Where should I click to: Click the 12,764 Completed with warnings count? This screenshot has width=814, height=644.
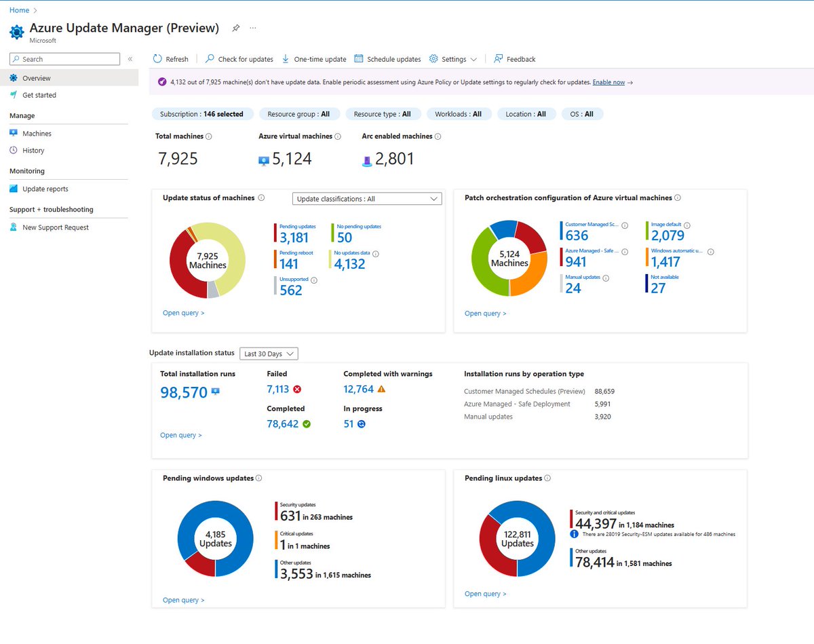(359, 389)
